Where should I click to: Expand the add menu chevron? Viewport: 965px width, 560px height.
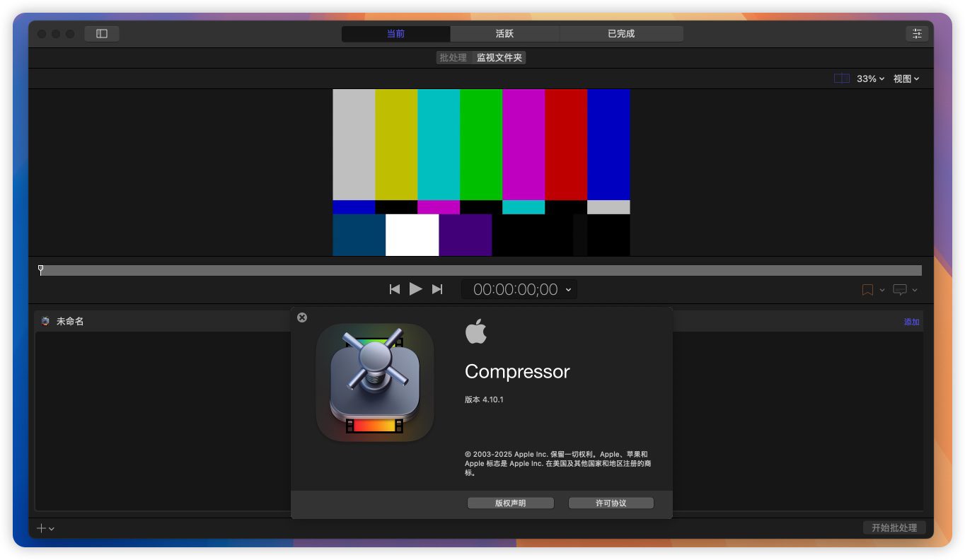click(x=52, y=529)
